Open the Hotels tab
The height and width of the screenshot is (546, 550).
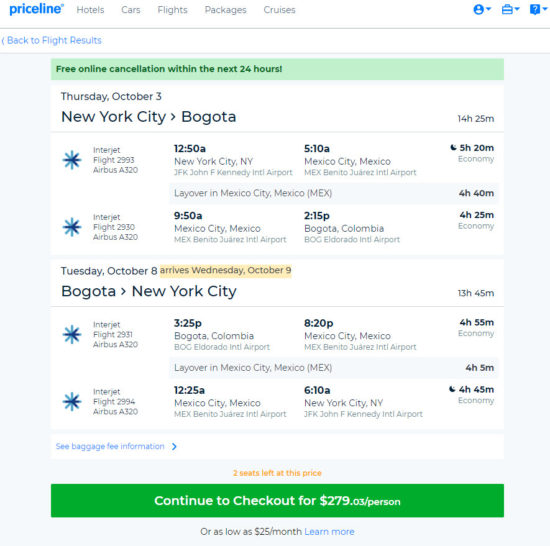pyautogui.click(x=90, y=10)
